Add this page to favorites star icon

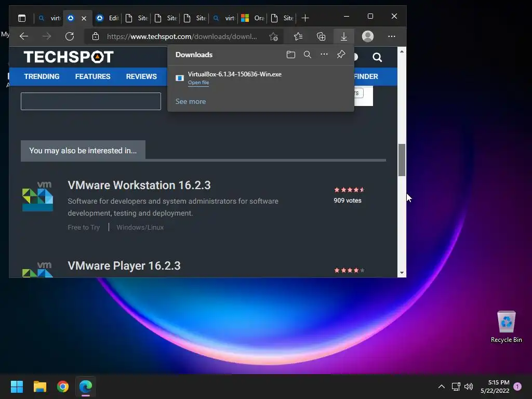pos(273,36)
